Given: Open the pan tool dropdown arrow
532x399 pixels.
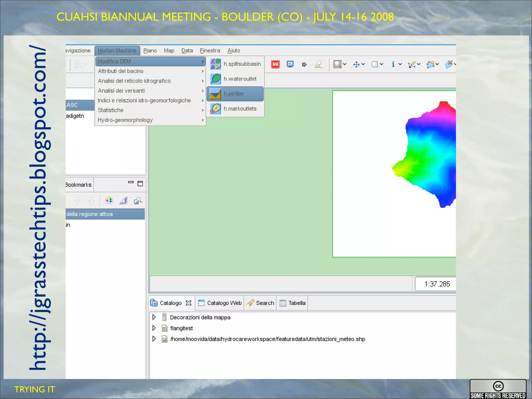Looking at the screenshot, I should 363,64.
